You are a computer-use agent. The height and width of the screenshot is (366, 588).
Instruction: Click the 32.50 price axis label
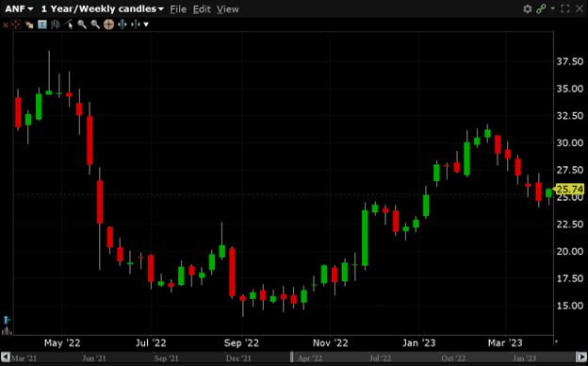point(569,116)
